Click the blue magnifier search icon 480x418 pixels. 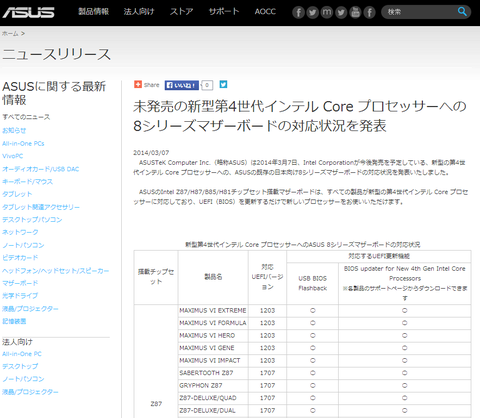pyautogui.click(x=462, y=12)
